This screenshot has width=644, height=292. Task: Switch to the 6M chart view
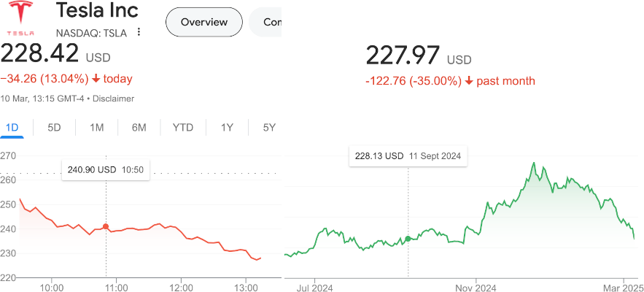[x=139, y=128]
